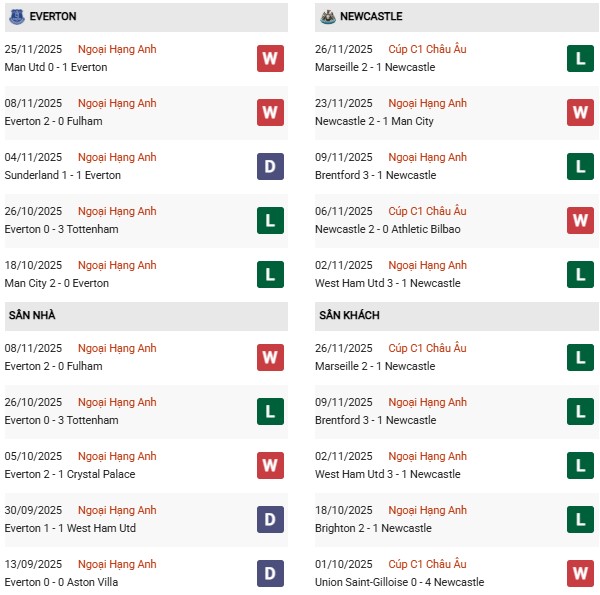Click the Newcastle team name header
This screenshot has width=600, height=595.
[372, 17]
